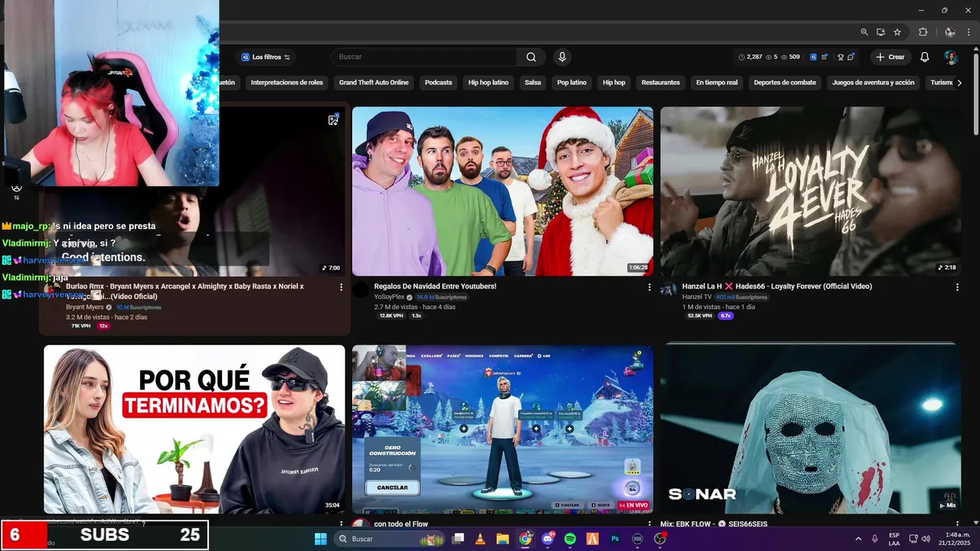Viewport: 980px width, 551px height.
Task: Click the image search icon on Burlao thumbnail
Action: [x=333, y=120]
